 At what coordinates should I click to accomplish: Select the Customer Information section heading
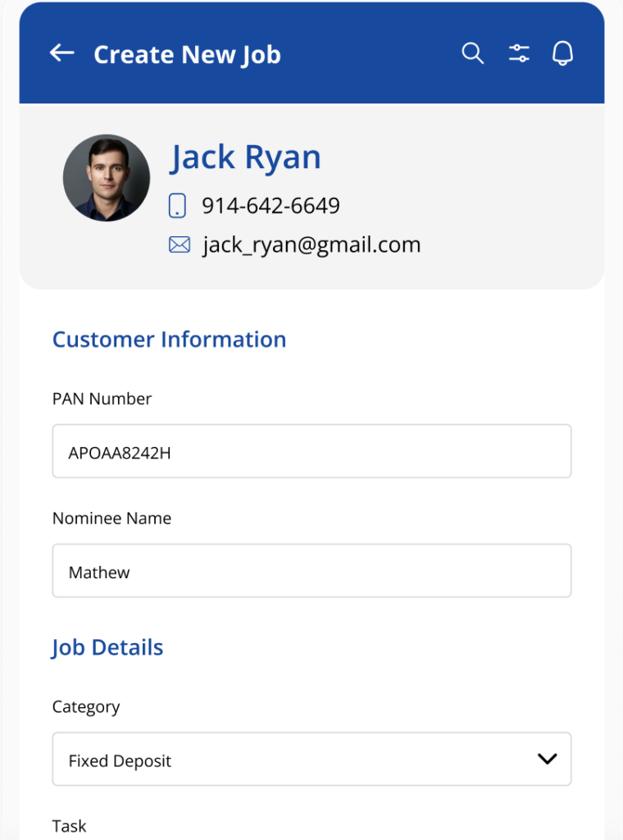click(169, 340)
